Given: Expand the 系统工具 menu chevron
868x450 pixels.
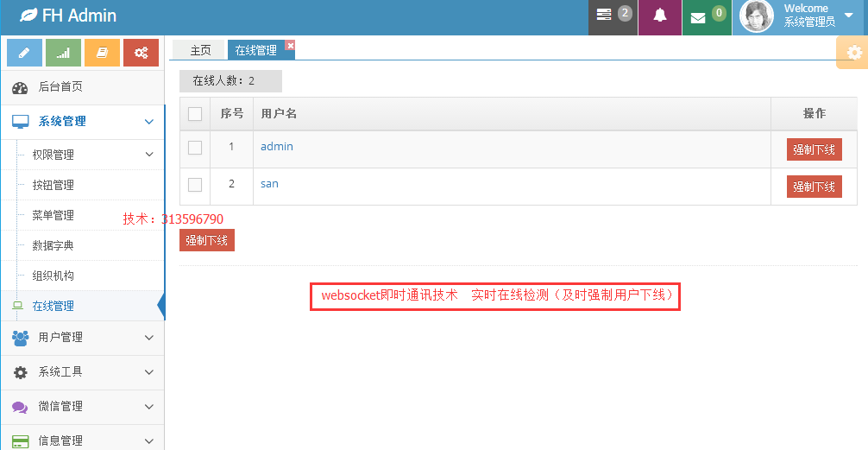Looking at the screenshot, I should (149, 372).
